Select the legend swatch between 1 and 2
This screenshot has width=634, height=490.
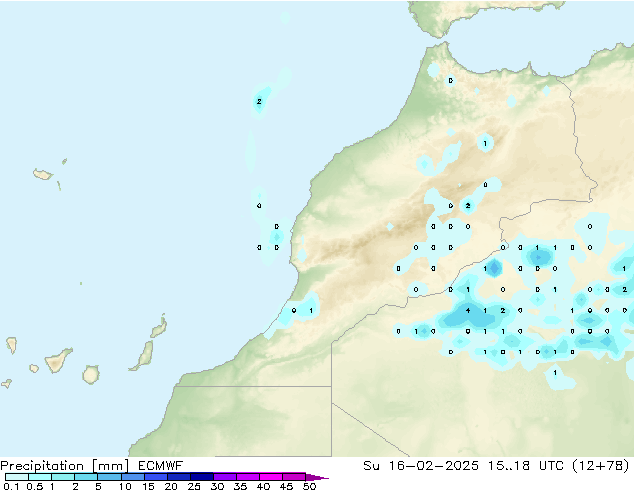coord(63,477)
